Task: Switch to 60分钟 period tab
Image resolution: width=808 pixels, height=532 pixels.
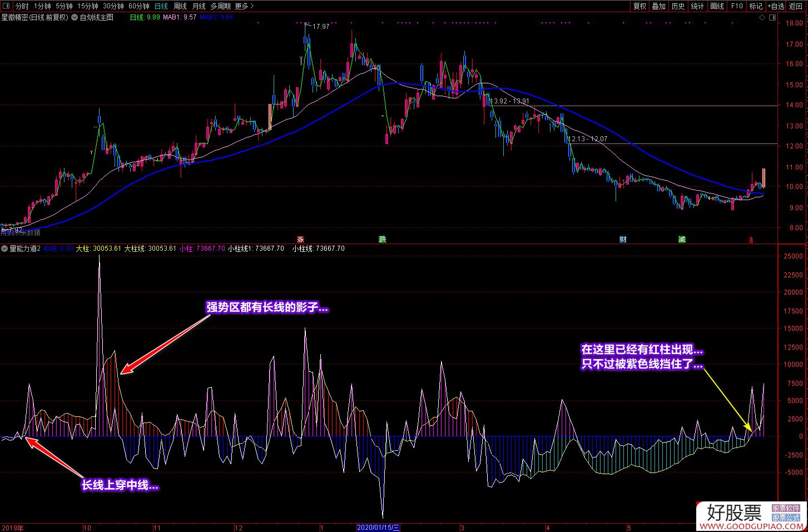Action: (x=138, y=6)
